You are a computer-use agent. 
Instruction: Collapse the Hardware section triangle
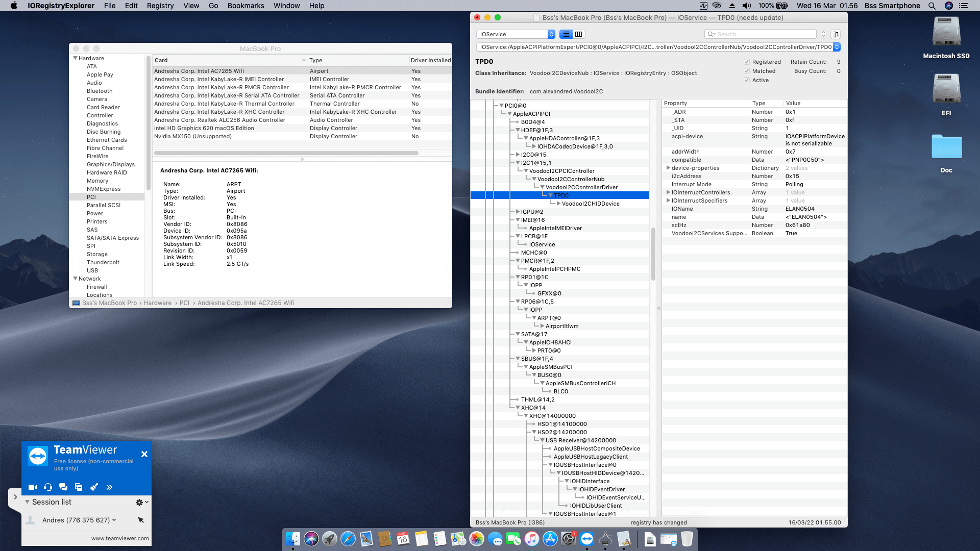(75, 58)
